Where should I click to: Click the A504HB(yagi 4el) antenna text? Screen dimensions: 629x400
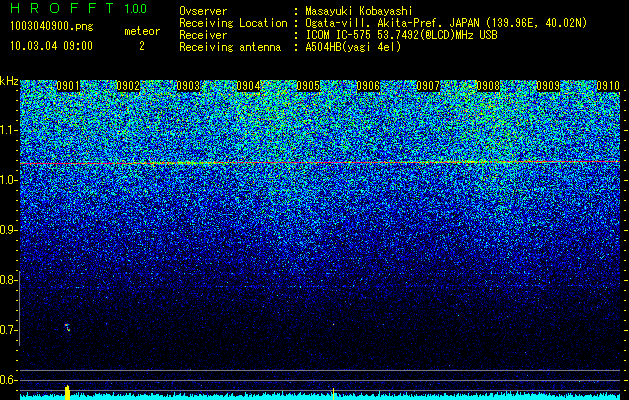353,47
